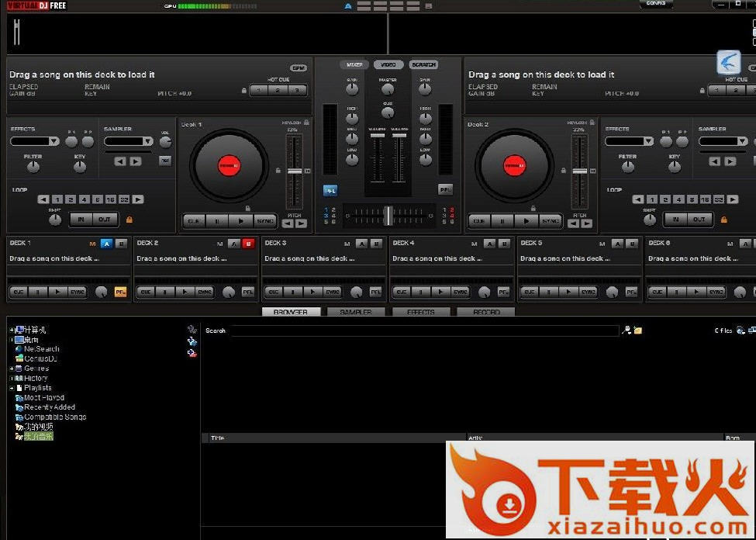Double the loop length on left deck

click(x=138, y=199)
